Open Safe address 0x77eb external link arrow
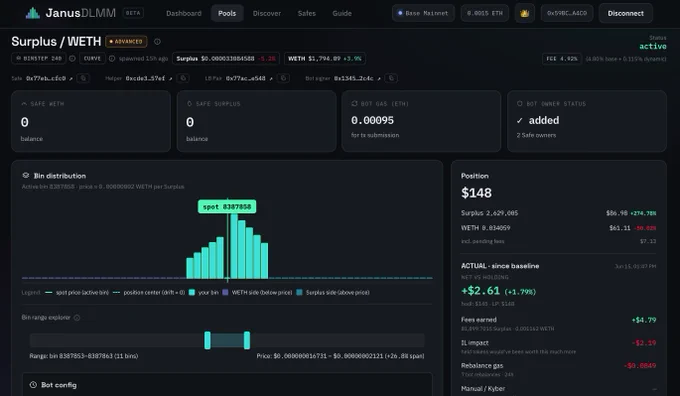The image size is (680, 396). click(x=71, y=79)
